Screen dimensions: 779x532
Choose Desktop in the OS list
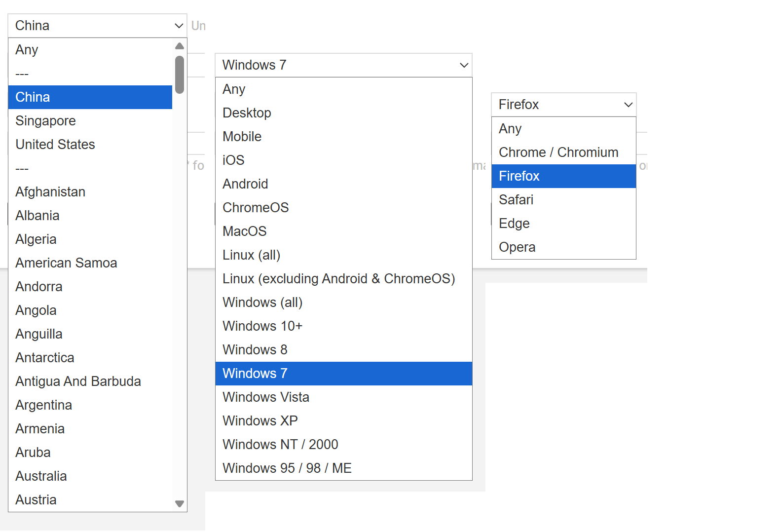pyautogui.click(x=344, y=113)
